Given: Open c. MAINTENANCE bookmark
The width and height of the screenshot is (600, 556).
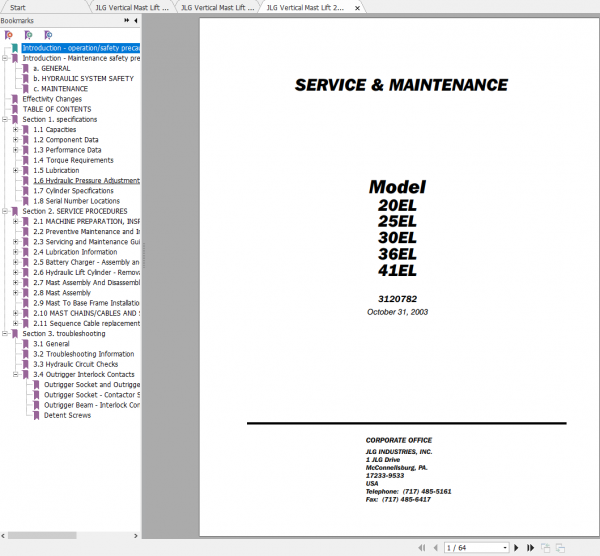Looking at the screenshot, I should point(60,89).
